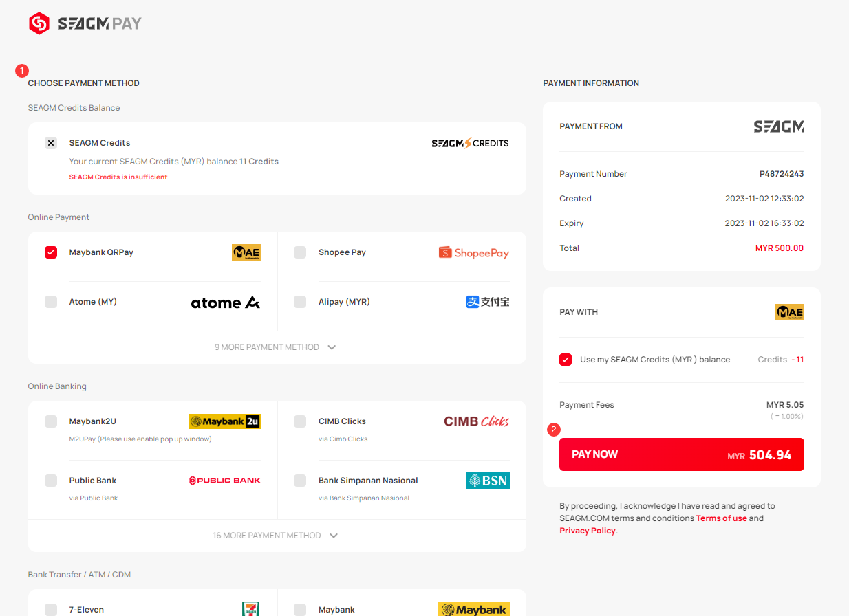Click the total amount MYR 500.00
849x616 pixels.
pos(780,248)
